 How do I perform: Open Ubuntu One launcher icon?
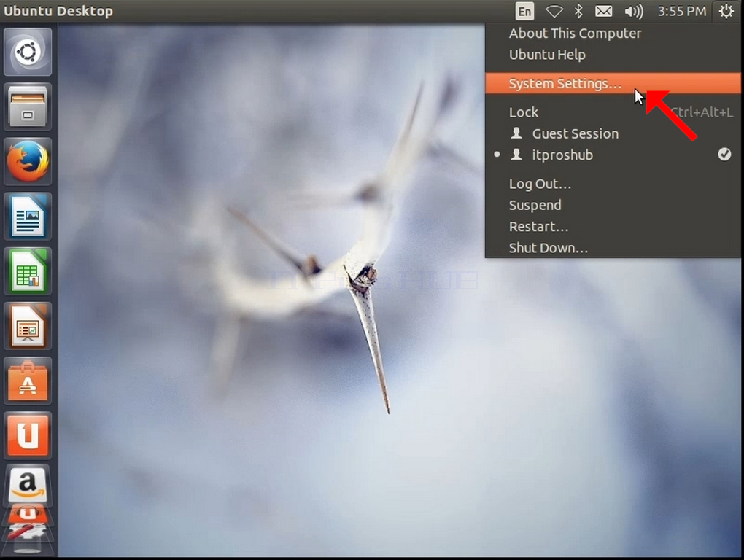(x=28, y=435)
